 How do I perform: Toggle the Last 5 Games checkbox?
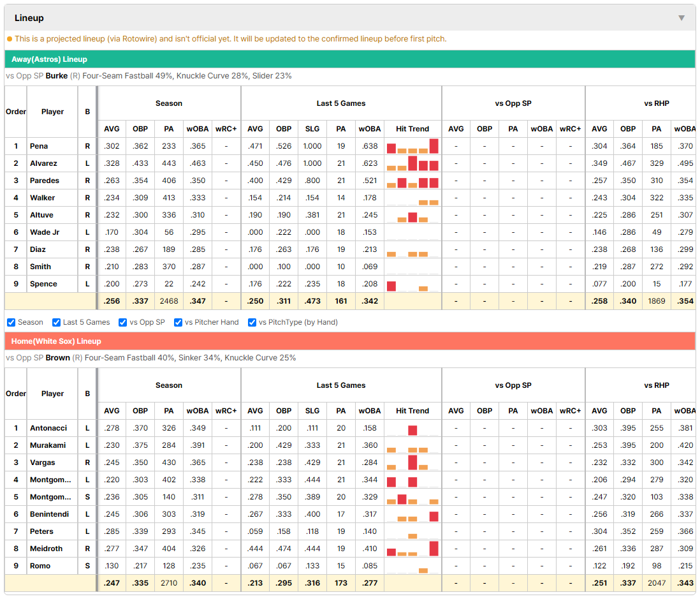pyautogui.click(x=56, y=323)
